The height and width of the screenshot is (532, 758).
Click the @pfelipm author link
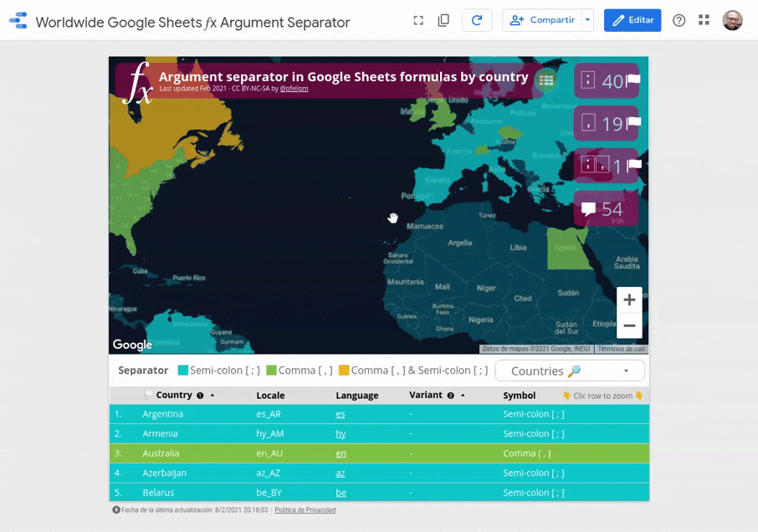point(294,89)
